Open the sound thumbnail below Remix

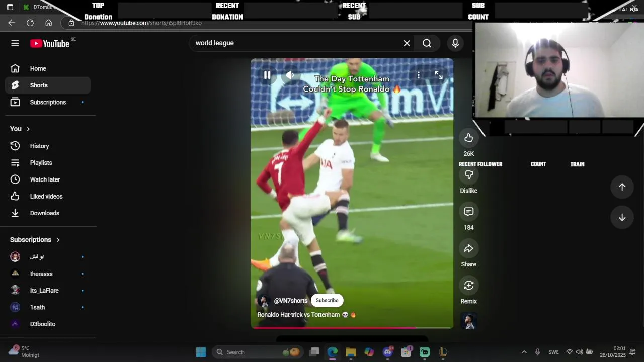[x=469, y=321]
